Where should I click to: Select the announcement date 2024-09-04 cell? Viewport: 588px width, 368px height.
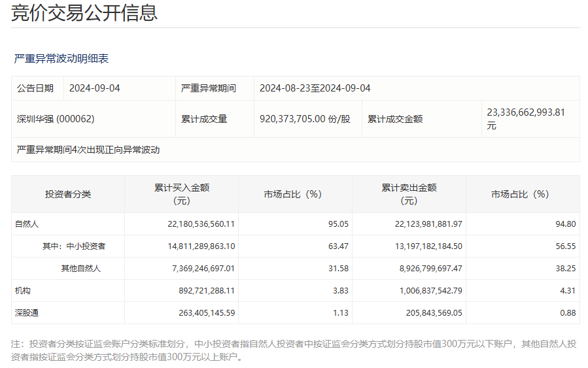(95, 88)
